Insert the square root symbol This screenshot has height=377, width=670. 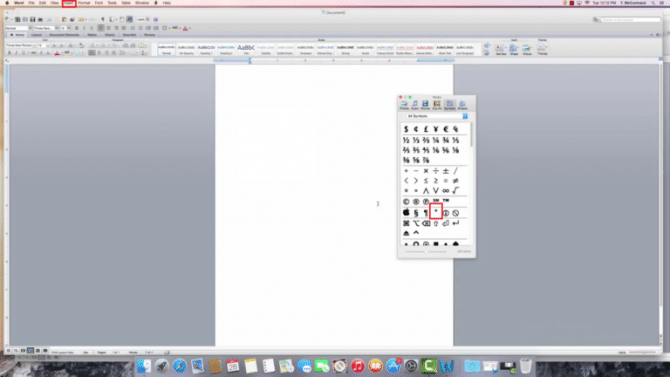click(455, 191)
